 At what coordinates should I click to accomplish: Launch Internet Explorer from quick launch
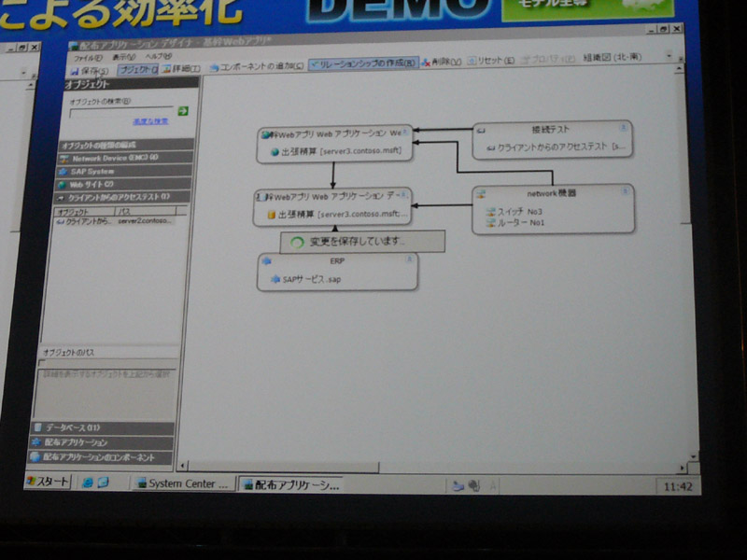[x=87, y=483]
